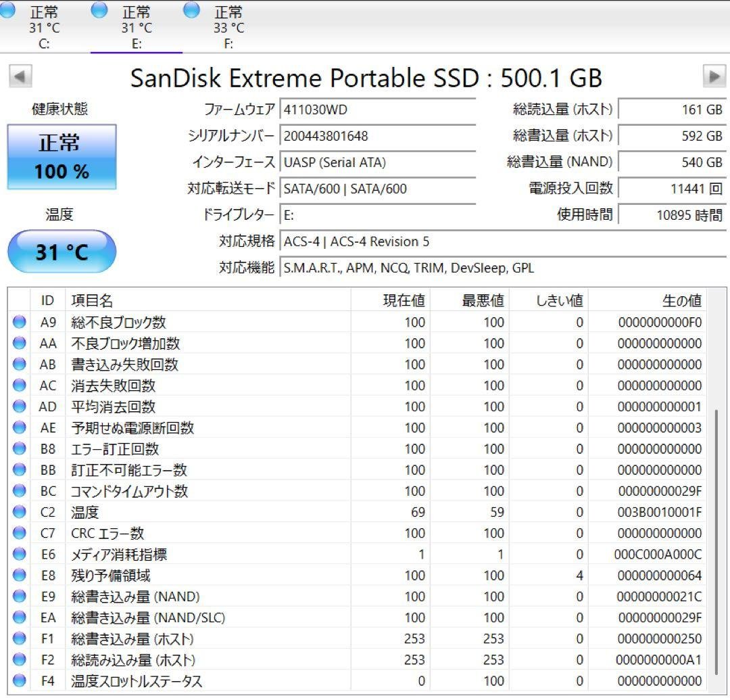The height and width of the screenshot is (700, 730).
Task: Click the status icon of row AB
Action: [x=19, y=365]
